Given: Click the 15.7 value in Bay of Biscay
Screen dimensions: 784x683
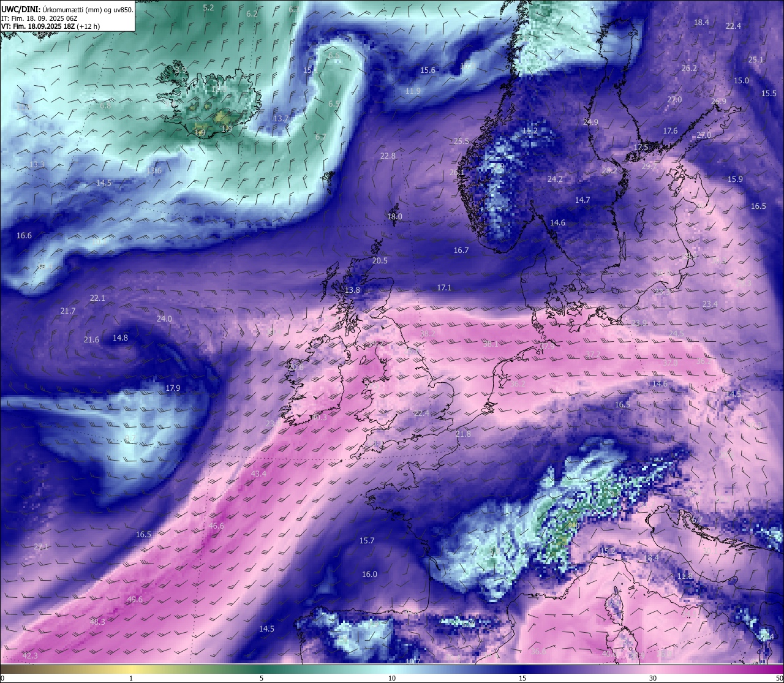Looking at the screenshot, I should (x=366, y=541).
